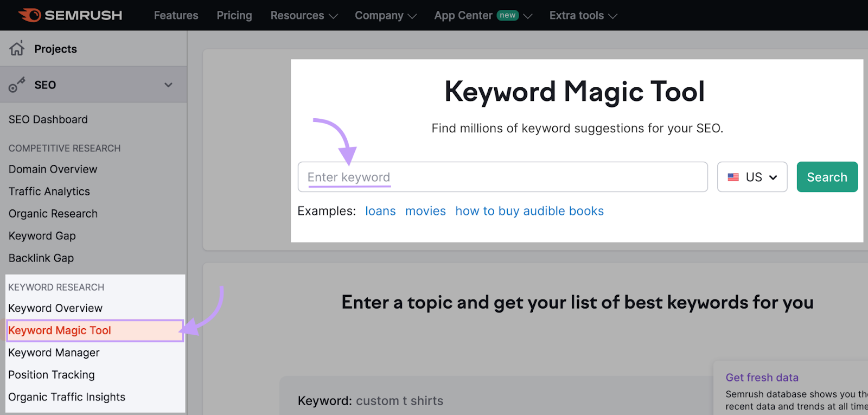Try the 'loans' example keyword

tap(380, 211)
